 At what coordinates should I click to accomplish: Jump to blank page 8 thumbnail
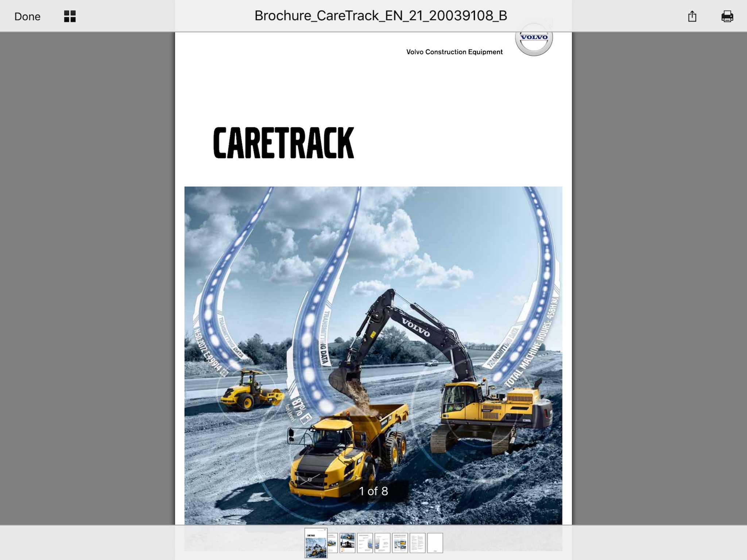point(435,543)
